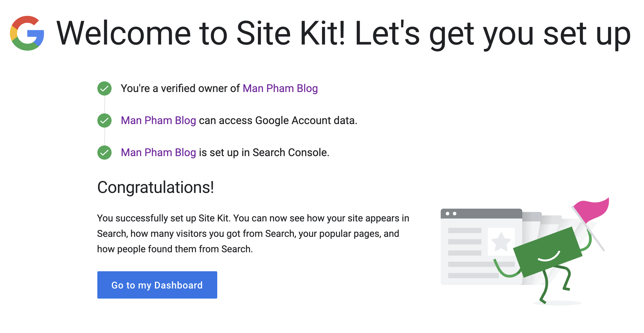644x333 pixels.
Task: Click the Congratulations! heading
Action: 156,187
